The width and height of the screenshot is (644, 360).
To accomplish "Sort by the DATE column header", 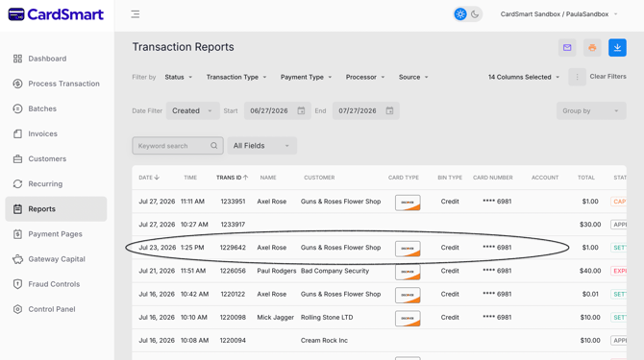I will [149, 178].
